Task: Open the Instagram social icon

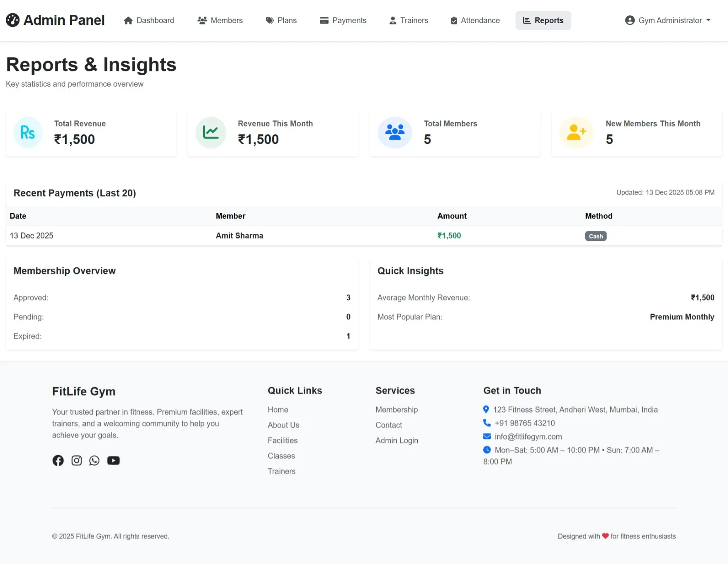Action: tap(76, 460)
